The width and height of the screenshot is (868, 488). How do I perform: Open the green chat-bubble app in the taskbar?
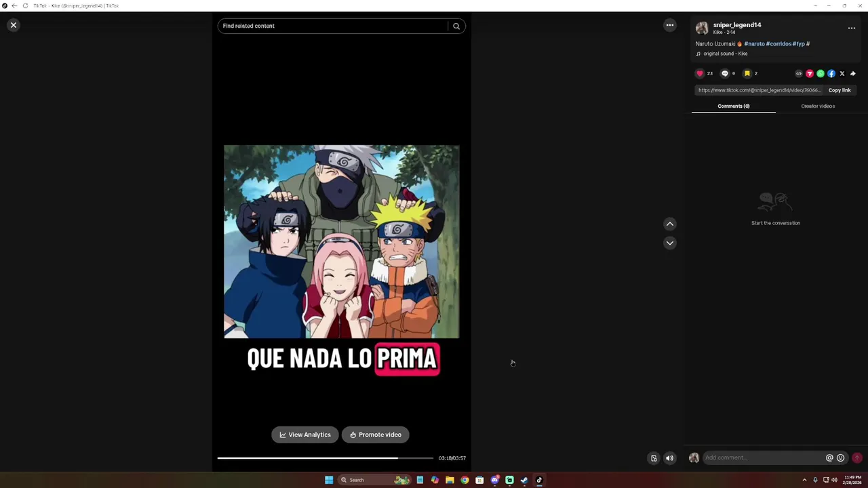pyautogui.click(x=509, y=480)
